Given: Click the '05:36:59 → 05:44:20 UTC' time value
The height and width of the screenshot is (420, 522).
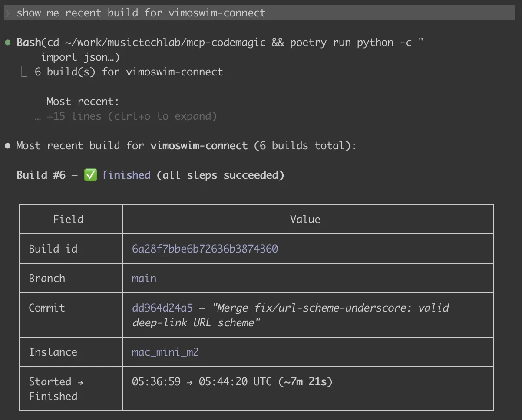Looking at the screenshot, I should (202, 381).
